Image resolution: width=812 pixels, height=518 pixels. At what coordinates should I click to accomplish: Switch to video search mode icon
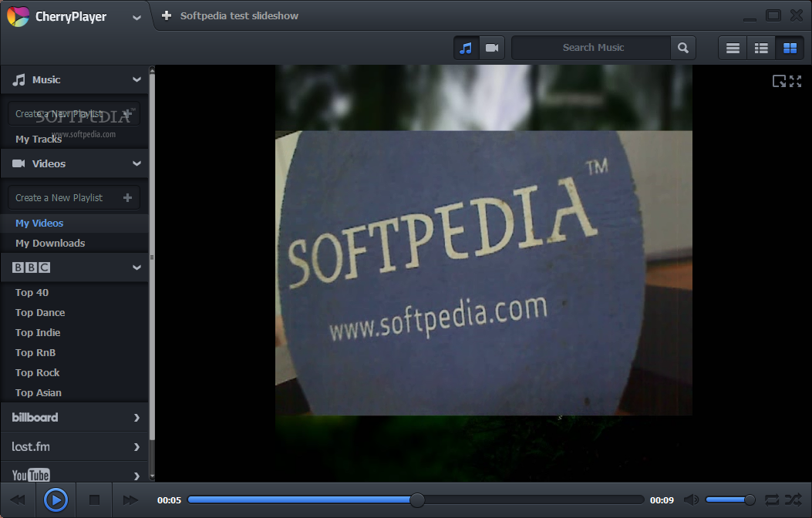click(x=492, y=47)
